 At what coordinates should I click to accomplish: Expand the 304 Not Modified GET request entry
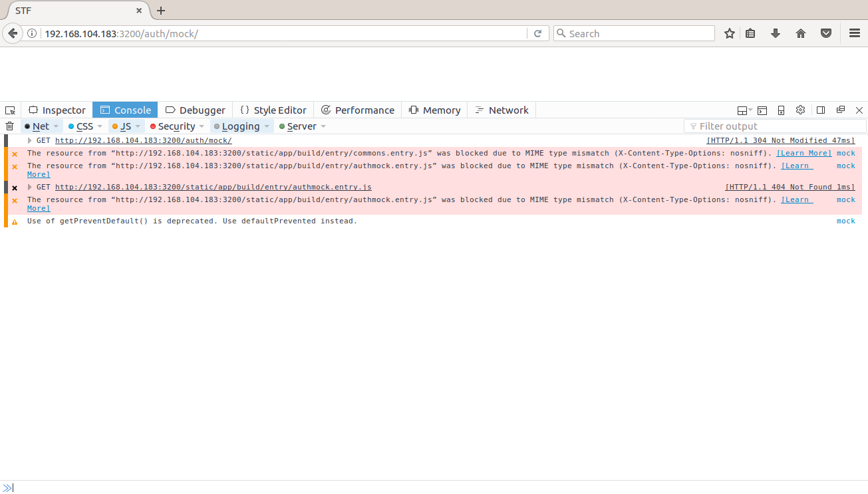point(30,140)
